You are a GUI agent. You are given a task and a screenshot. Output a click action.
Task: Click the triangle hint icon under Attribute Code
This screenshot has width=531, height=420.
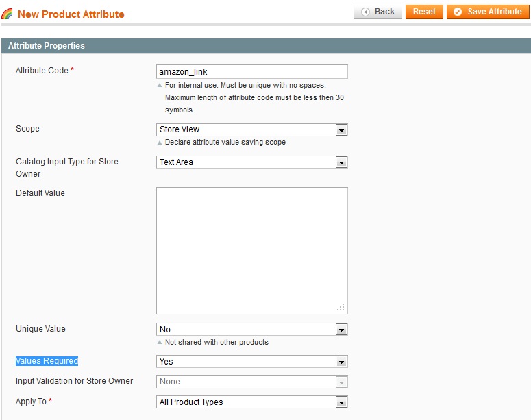pos(160,85)
